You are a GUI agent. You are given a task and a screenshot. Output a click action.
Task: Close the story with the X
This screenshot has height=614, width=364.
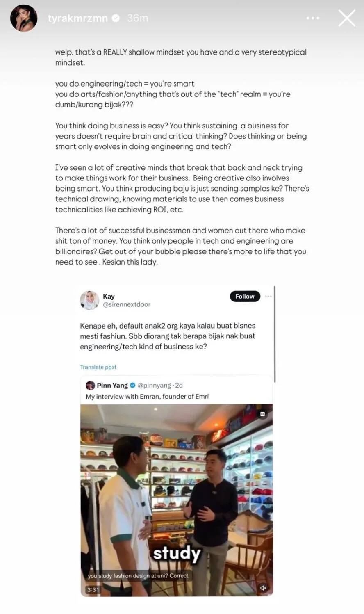coord(347,18)
